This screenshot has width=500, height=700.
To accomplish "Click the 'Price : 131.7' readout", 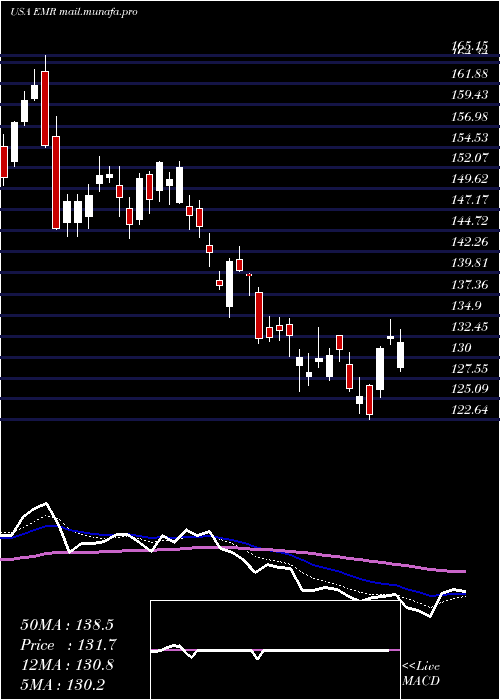I will (68, 645).
